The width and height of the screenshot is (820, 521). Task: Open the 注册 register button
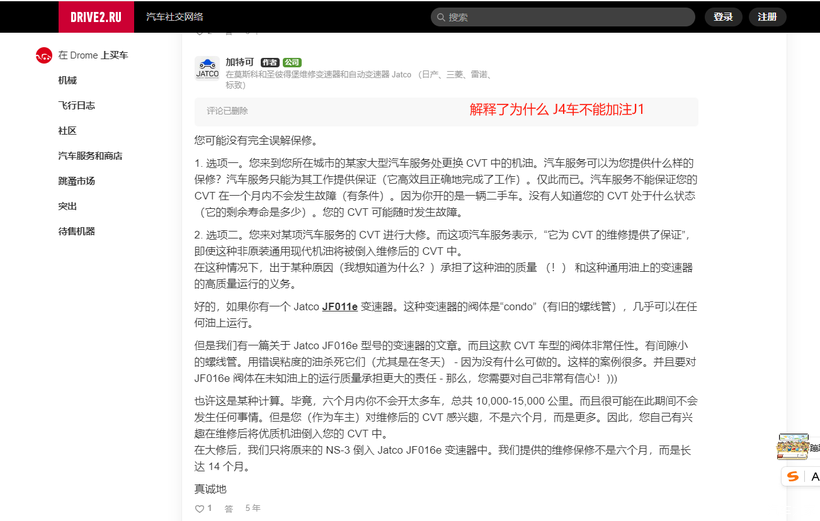(767, 17)
